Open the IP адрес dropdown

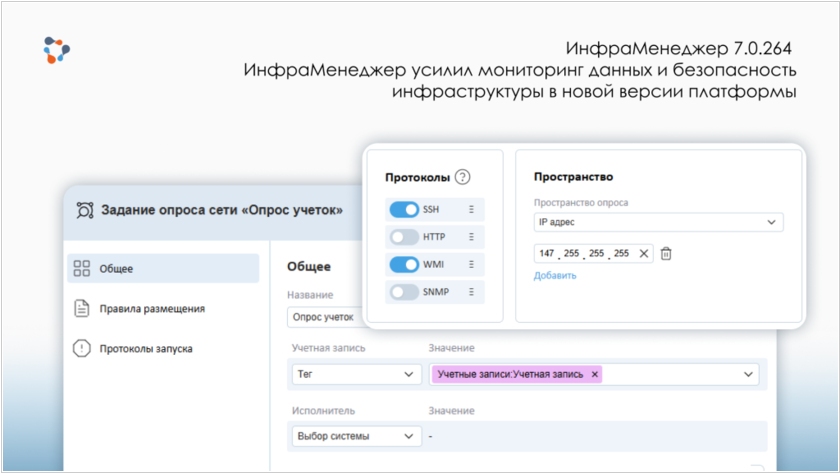[658, 222]
